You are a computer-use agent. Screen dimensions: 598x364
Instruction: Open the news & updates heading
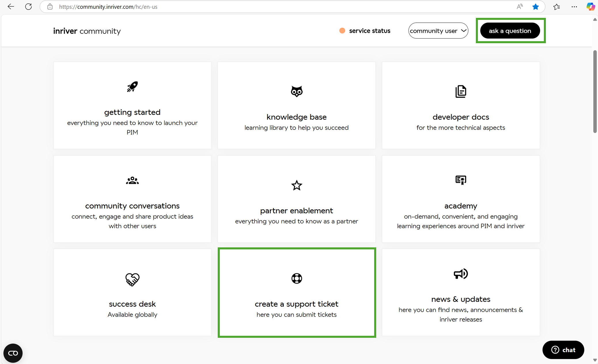click(x=461, y=299)
